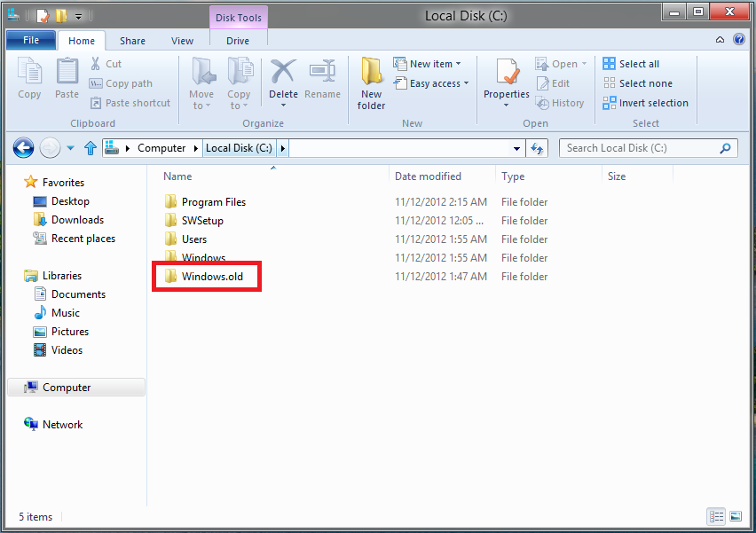Click Select none
The width and height of the screenshot is (756, 533).
tap(638, 83)
